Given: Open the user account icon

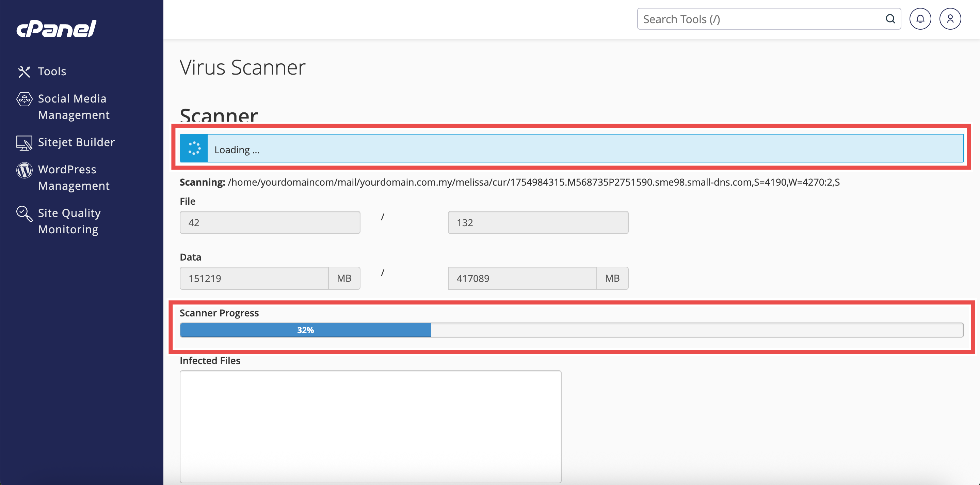Looking at the screenshot, I should pos(950,19).
